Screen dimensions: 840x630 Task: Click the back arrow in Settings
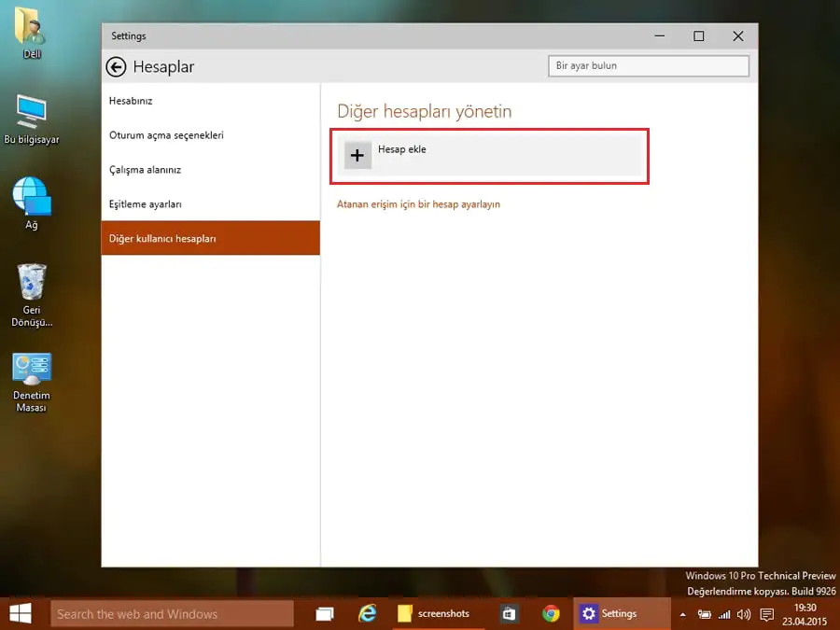point(117,66)
